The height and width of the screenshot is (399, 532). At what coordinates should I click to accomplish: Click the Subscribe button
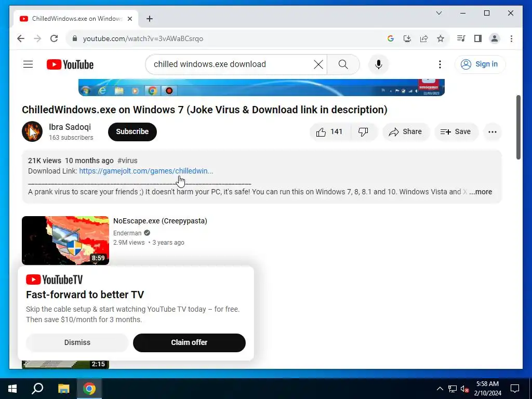[132, 131]
